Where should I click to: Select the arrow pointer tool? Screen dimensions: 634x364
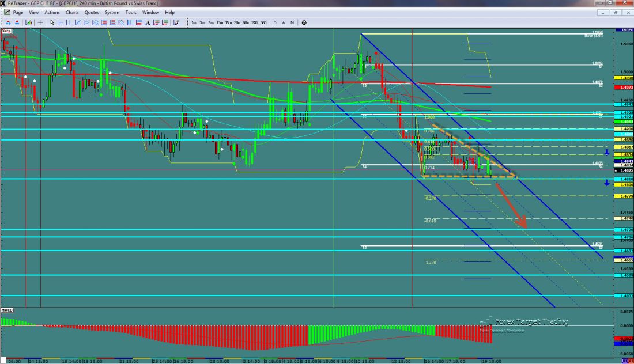coord(52,22)
